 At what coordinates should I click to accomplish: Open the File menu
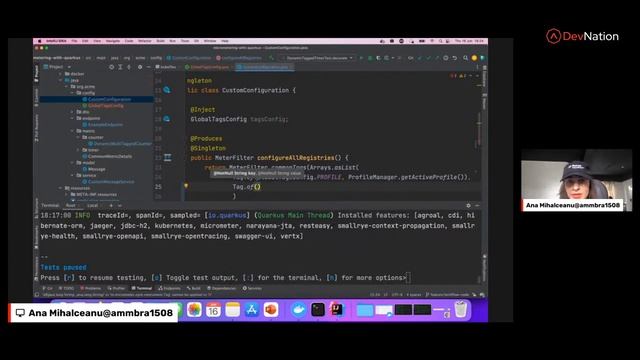point(74,41)
